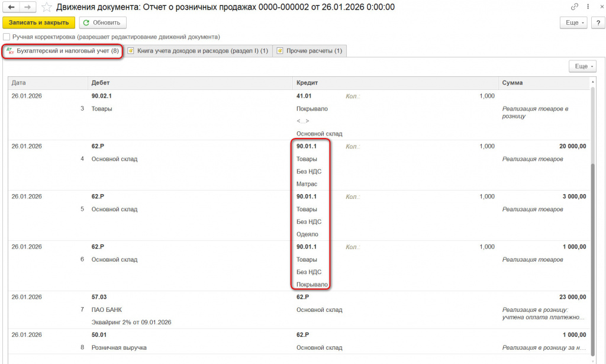
Task: Switch to Книга учета доходов и расходов tab
Action: pyautogui.click(x=198, y=51)
